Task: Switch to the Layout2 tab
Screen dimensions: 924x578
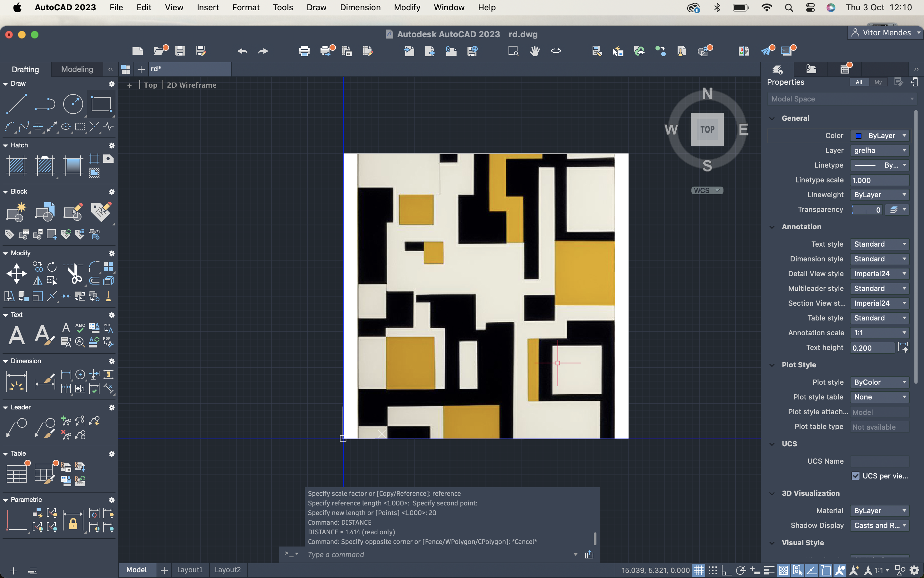Action: coord(227,570)
